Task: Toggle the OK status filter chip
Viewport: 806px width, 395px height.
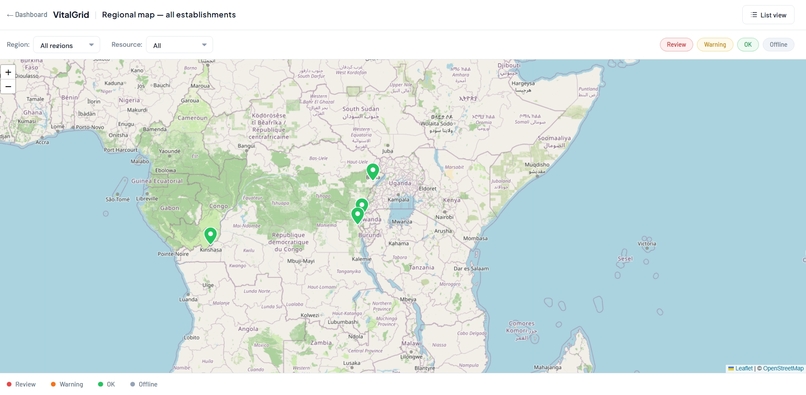Action: [x=747, y=45]
